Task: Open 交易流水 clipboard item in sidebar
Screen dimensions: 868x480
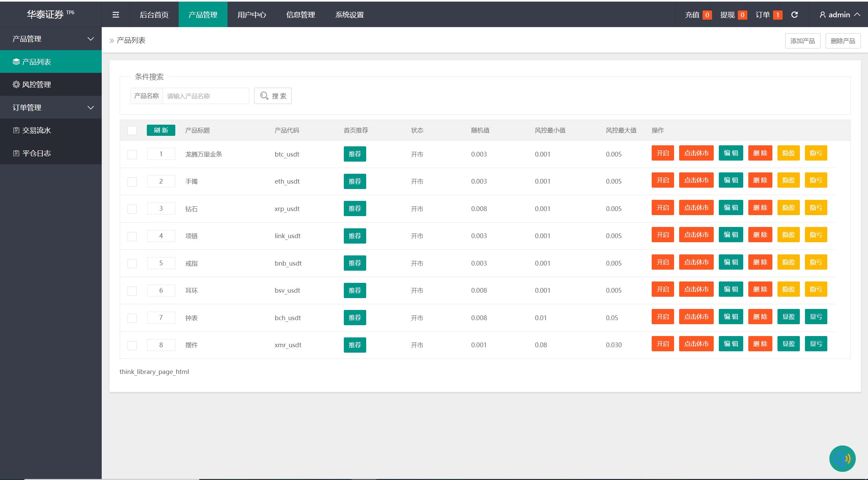Action: [x=51, y=130]
